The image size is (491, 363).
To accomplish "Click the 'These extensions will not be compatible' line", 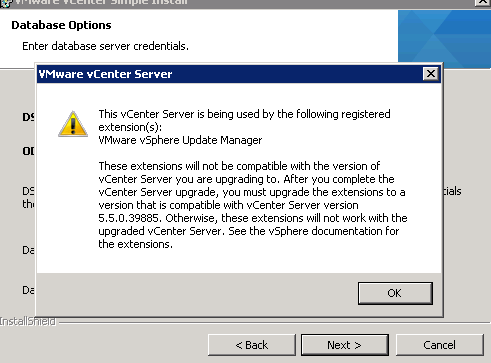I will (239, 166).
